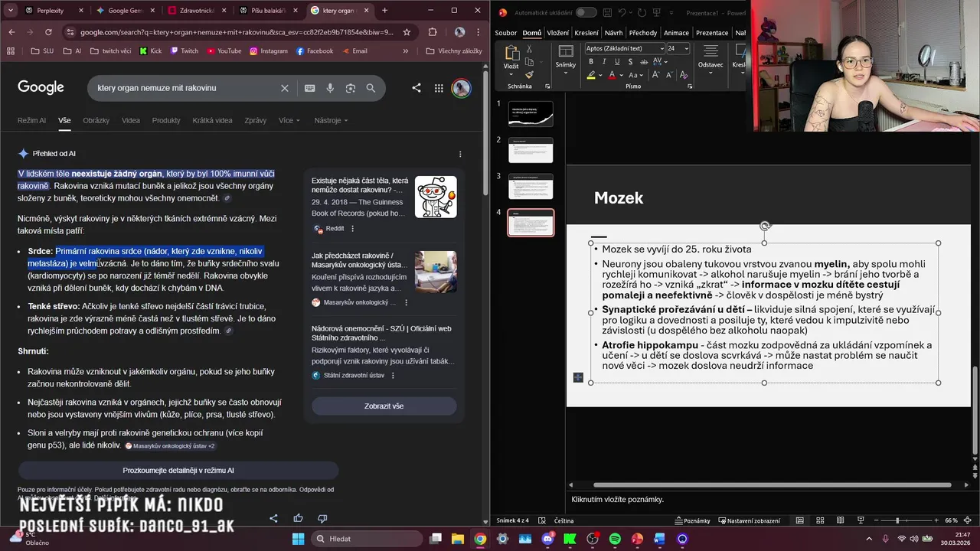
Task: Open the on-screen keyboard in Google search
Action: point(310,88)
